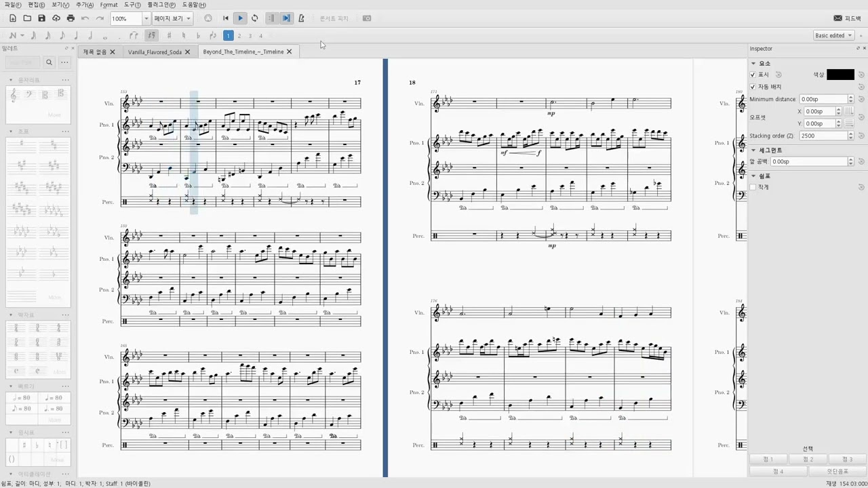Upload score to the cloud

pos(56,18)
